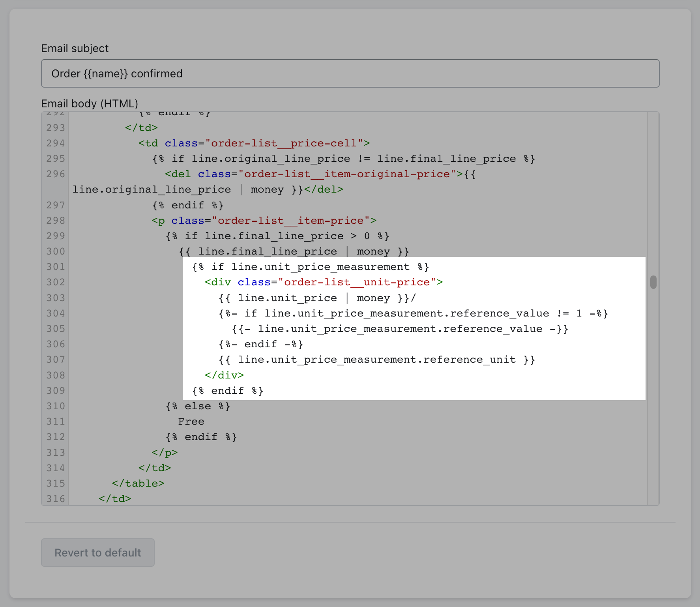Screen dimensions: 700x607
Task: Click the Email subject input field
Action: click(x=350, y=73)
